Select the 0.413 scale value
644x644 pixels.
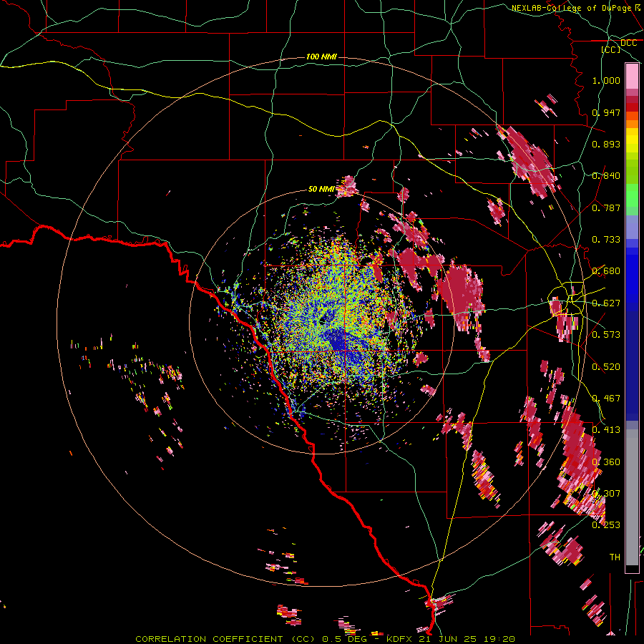click(606, 430)
